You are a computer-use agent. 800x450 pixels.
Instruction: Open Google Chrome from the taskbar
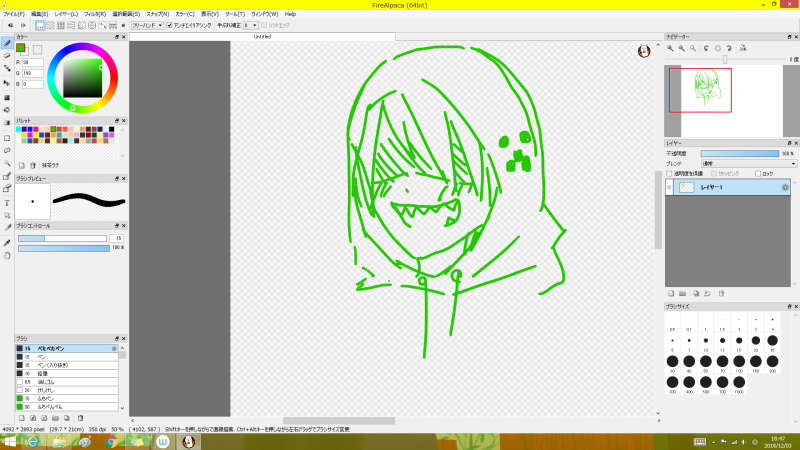tap(111, 442)
